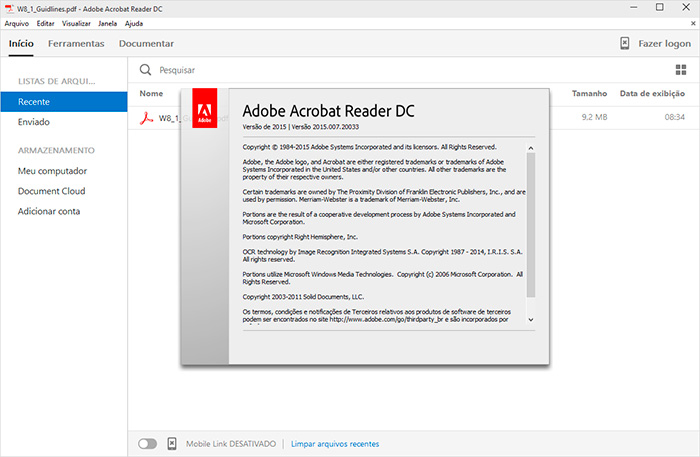The image size is (700, 457).
Task: Switch to grid view icon
Action: coord(681,70)
